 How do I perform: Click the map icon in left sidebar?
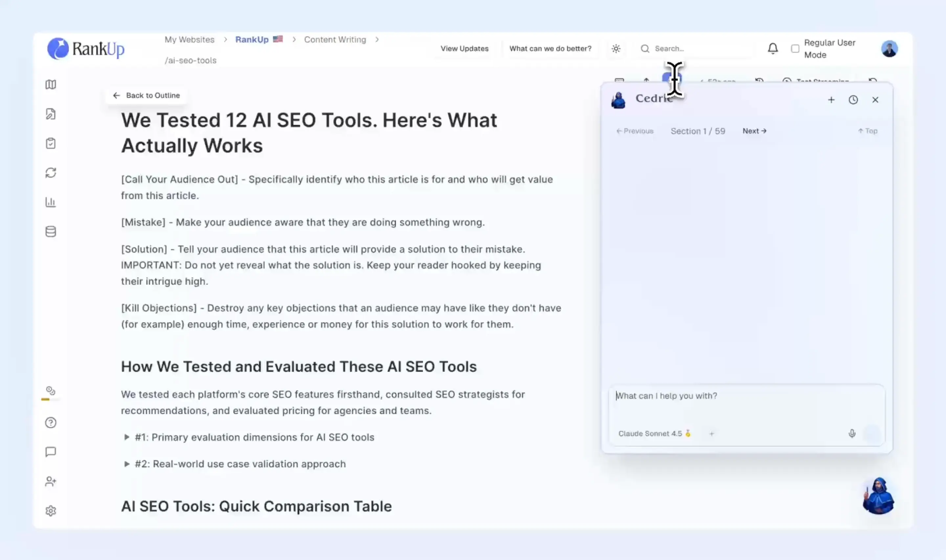coord(51,84)
